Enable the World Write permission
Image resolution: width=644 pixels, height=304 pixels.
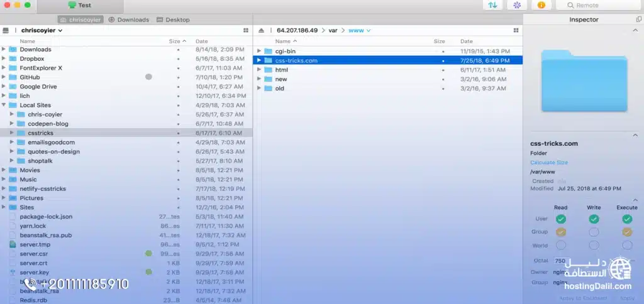(x=594, y=245)
